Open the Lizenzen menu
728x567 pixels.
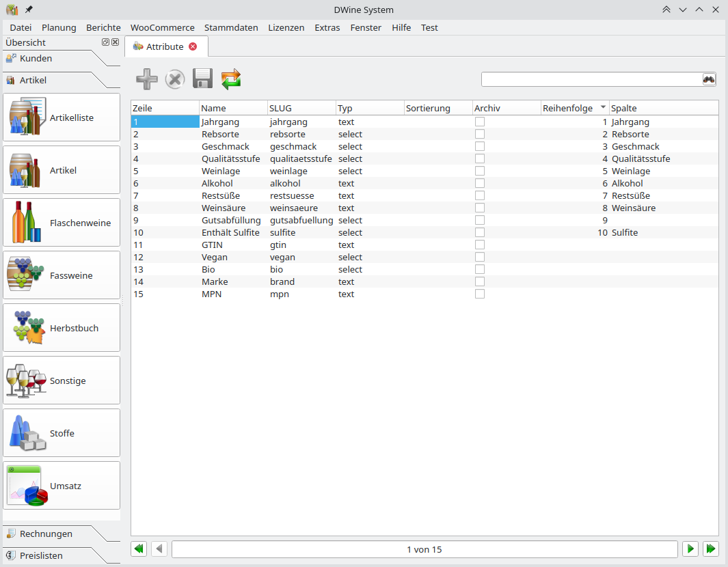pyautogui.click(x=286, y=28)
